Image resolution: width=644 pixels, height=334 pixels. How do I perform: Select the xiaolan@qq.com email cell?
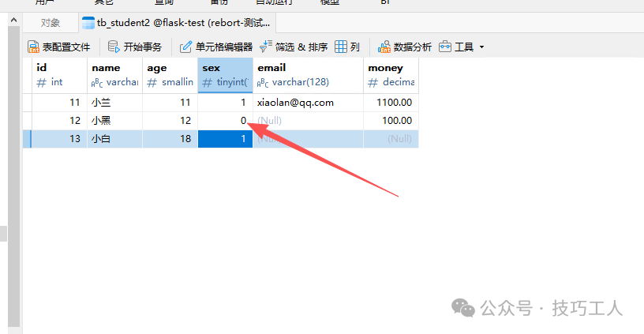coord(308,103)
